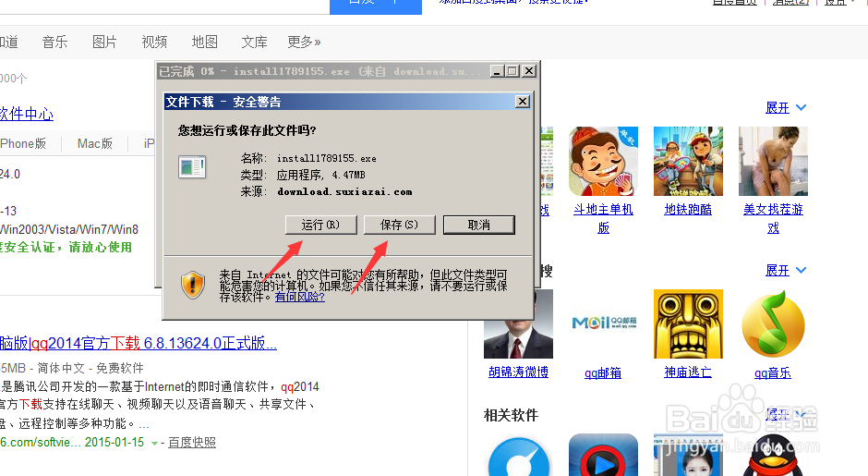Click the Baidu search button at top
This screenshot has width=868, height=476.
point(376,6)
